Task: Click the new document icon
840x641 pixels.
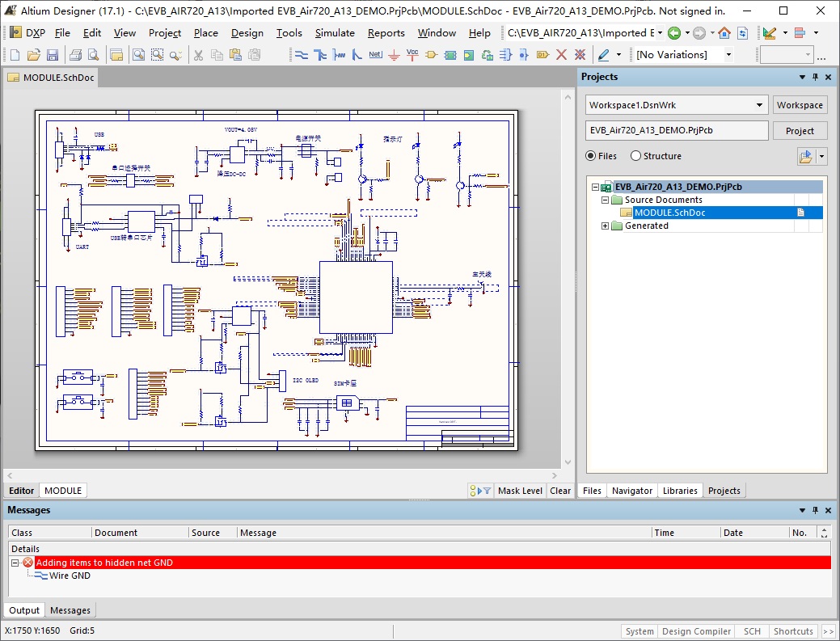Action: pyautogui.click(x=15, y=55)
